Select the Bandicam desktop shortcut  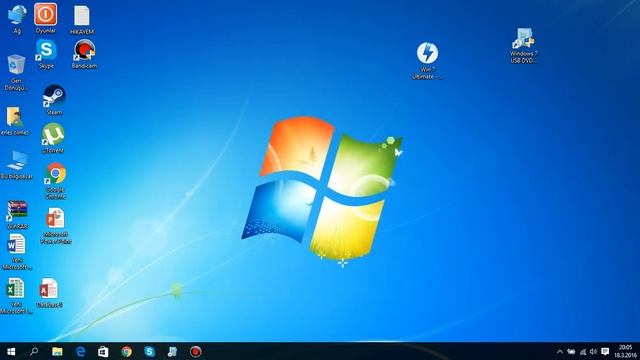tap(84, 54)
